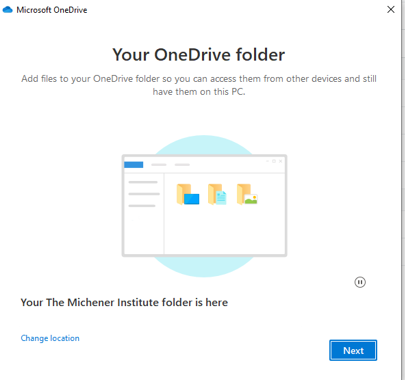The height and width of the screenshot is (380, 405).
Task: Click the OneDrive cloud icon in title bar
Action: click(x=7, y=10)
